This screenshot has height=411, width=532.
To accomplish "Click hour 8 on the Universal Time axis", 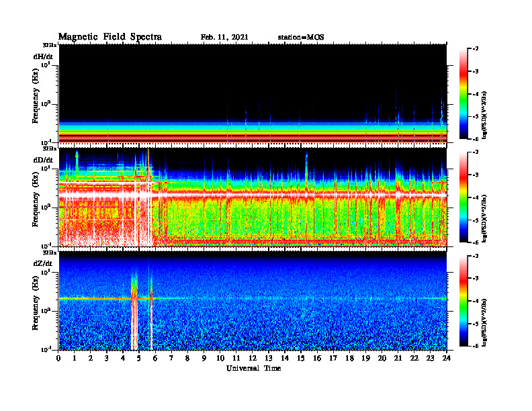I will coord(187,358).
